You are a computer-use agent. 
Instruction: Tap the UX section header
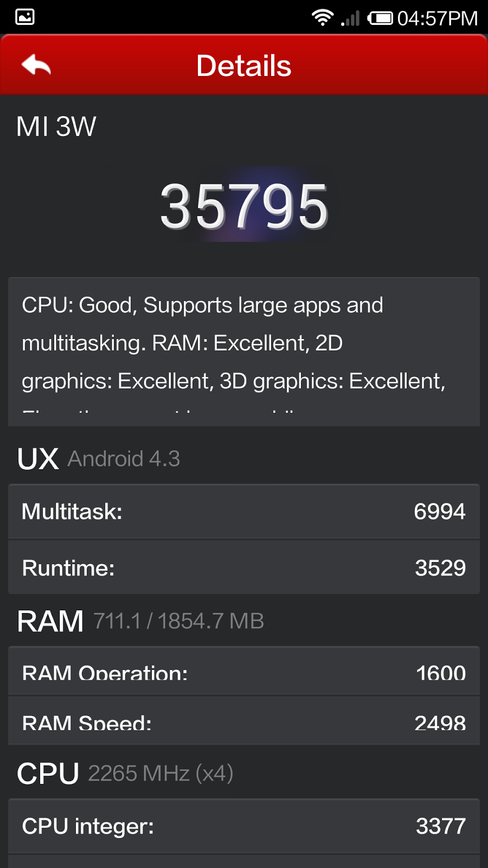coord(38,459)
